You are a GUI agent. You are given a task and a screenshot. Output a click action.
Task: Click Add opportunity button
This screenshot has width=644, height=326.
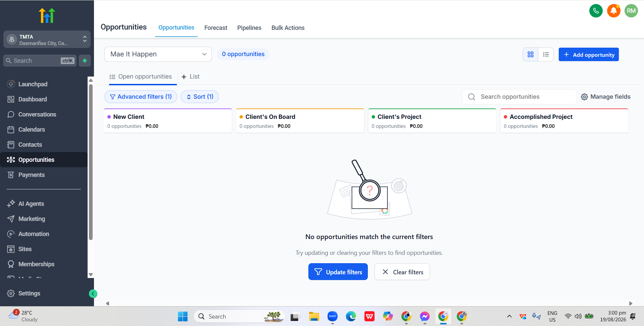pos(589,55)
